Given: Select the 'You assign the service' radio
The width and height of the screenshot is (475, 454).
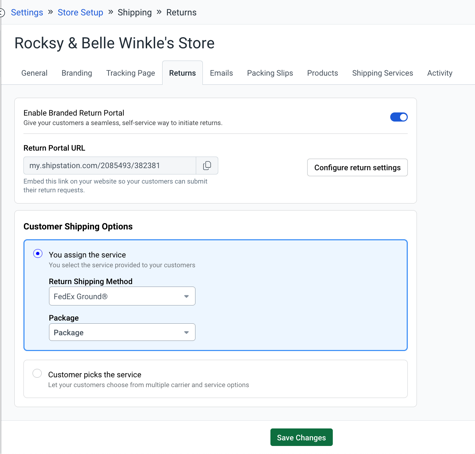Looking at the screenshot, I should [38, 254].
